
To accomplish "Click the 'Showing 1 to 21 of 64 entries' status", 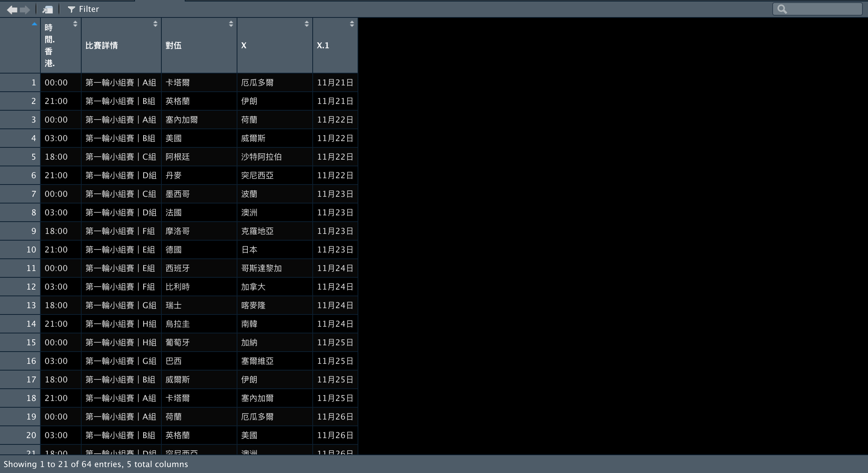I will [96, 464].
